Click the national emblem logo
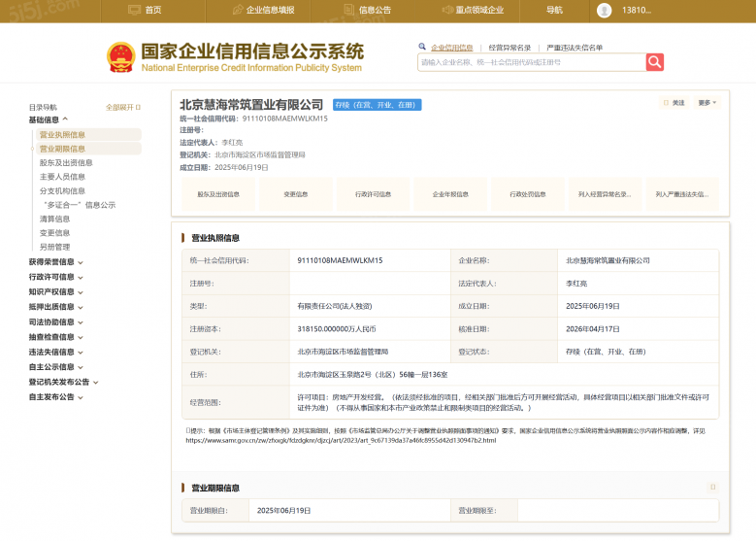The height and width of the screenshot is (541, 756). coord(120,57)
